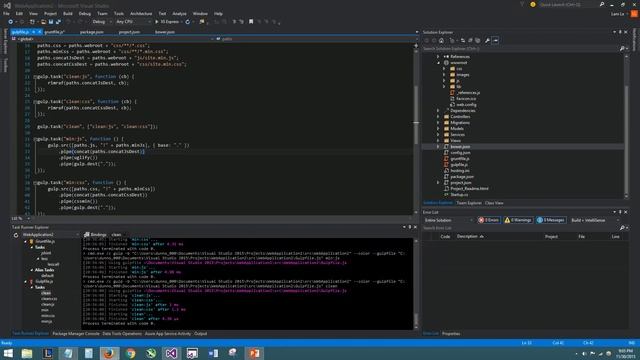Image resolution: width=640 pixels, height=360 pixels.
Task: Click the browser Refresh toolbar icon
Action: pyautogui.click(x=188, y=22)
